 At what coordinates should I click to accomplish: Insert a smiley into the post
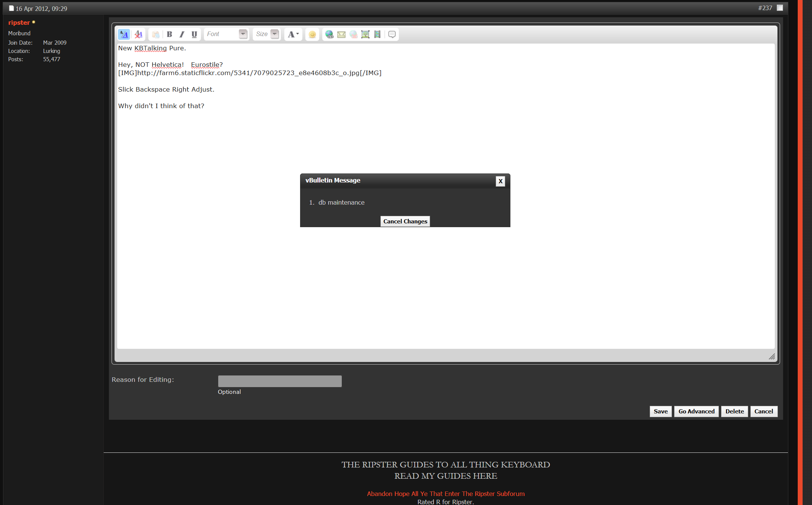click(312, 34)
